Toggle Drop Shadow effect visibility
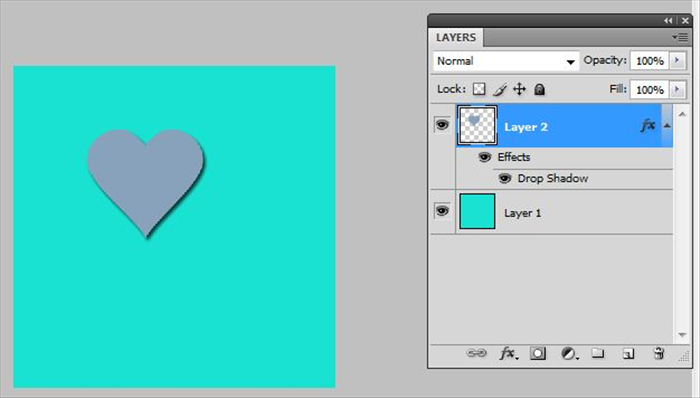Viewport: 700px width, 398px height. [x=504, y=178]
